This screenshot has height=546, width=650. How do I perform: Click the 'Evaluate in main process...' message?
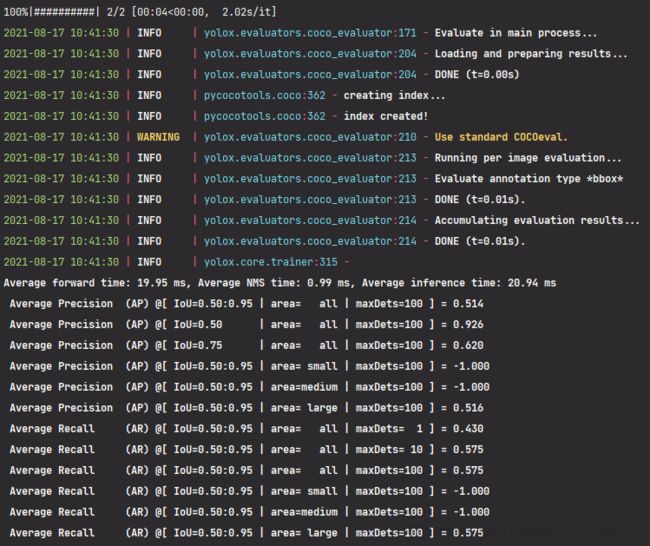[516, 33]
